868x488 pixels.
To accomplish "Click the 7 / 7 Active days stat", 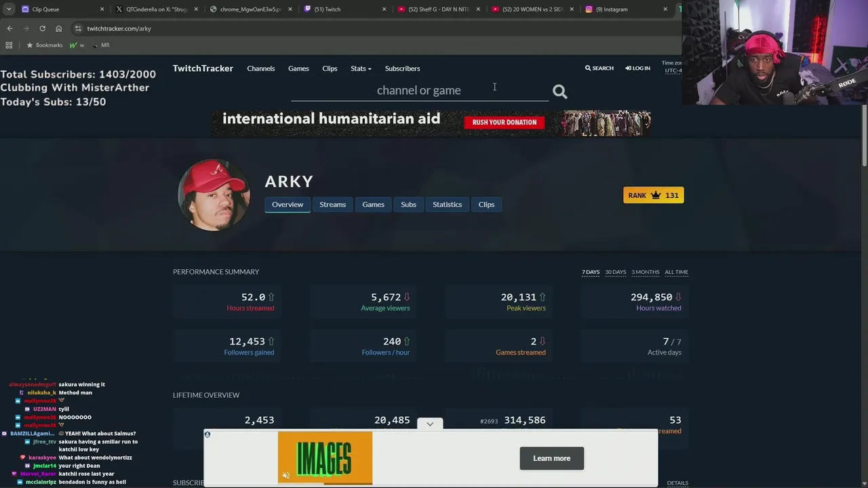I will point(635,346).
